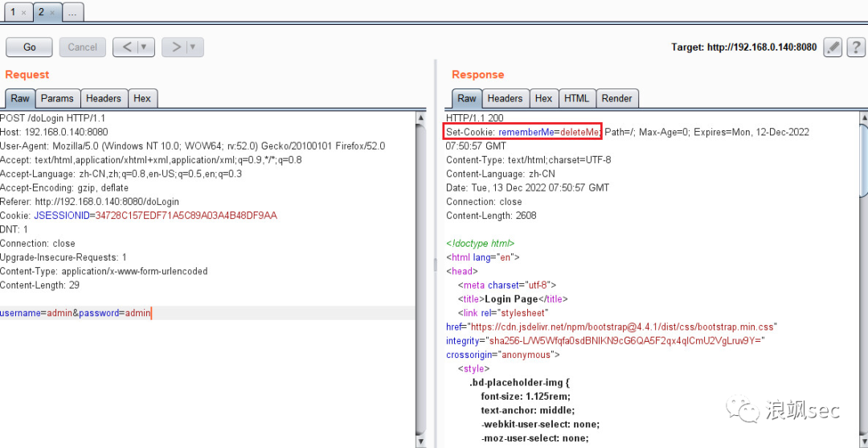Edit target with the pencil icon
868x448 pixels.
[x=832, y=47]
